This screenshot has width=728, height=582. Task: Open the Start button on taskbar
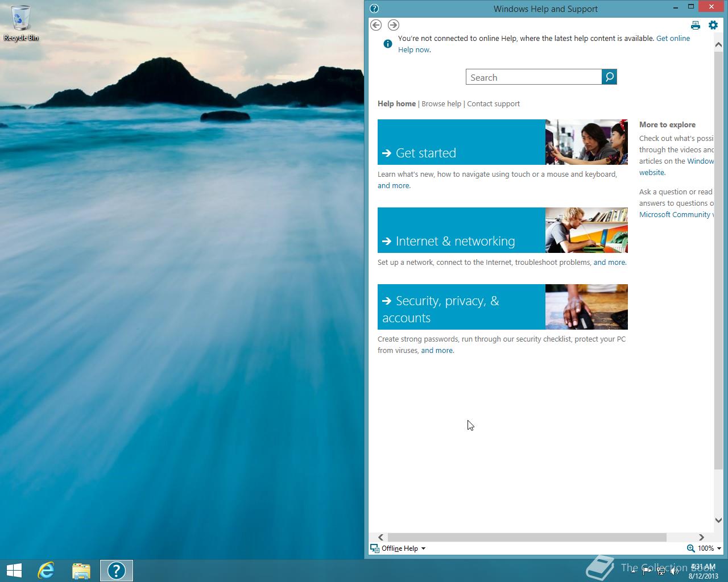click(14, 571)
